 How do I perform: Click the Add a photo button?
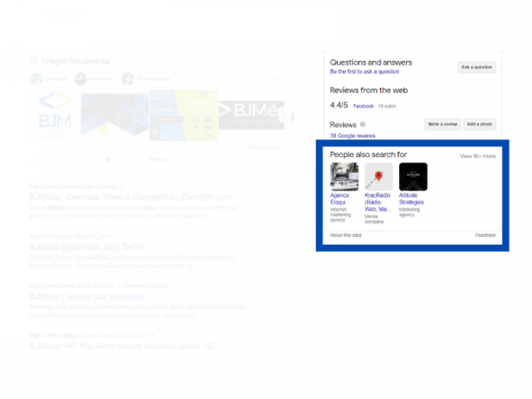coord(480,124)
